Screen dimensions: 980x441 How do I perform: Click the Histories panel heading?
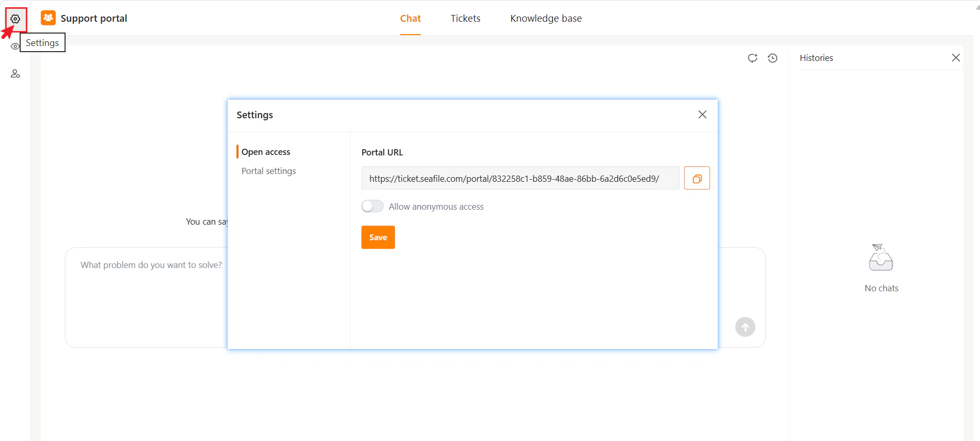pyautogui.click(x=816, y=58)
